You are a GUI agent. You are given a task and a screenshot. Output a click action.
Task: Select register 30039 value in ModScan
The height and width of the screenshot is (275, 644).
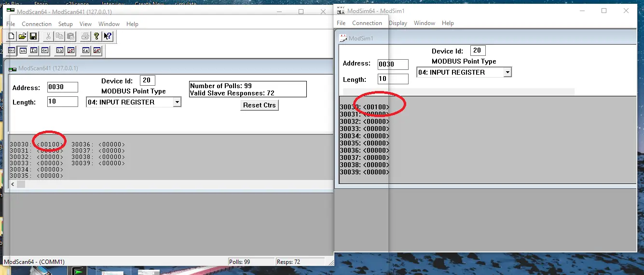click(111, 163)
